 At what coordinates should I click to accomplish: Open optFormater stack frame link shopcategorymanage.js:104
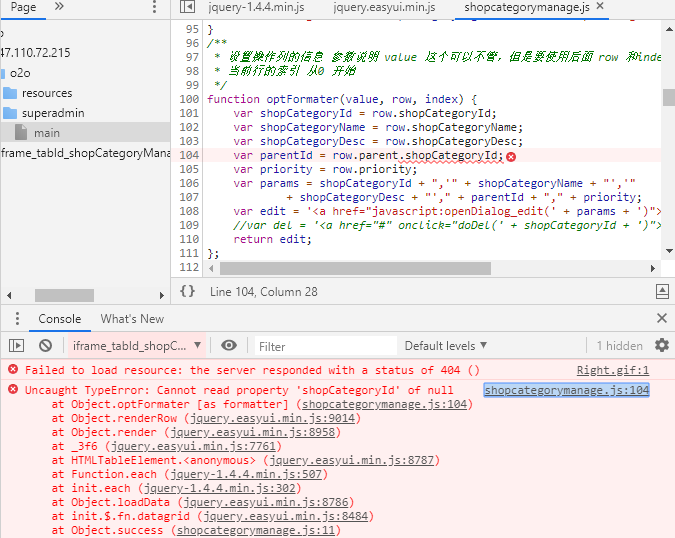coord(384,404)
